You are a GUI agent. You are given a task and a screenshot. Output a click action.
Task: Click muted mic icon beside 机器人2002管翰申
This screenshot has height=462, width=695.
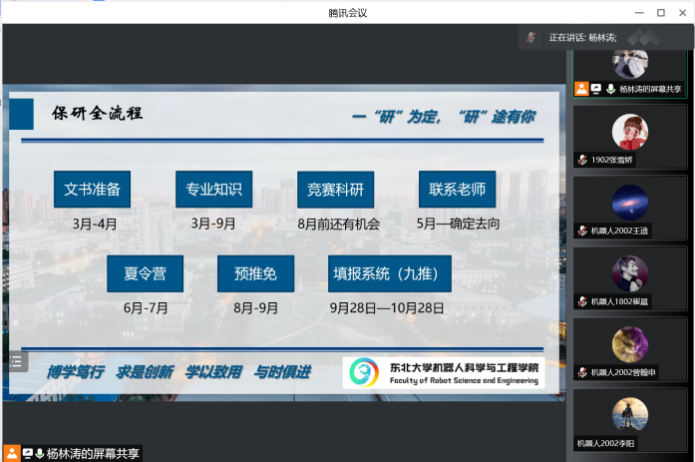tap(582, 371)
